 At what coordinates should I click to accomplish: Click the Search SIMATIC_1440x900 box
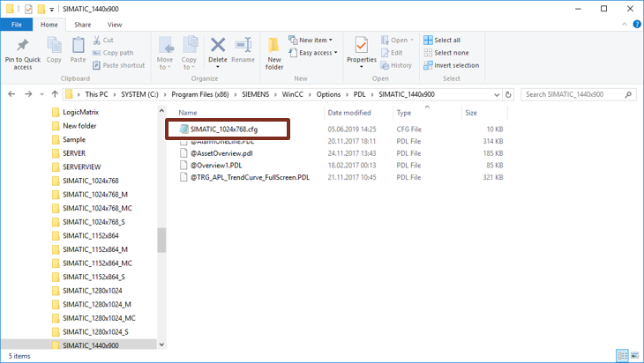pyautogui.click(x=579, y=95)
